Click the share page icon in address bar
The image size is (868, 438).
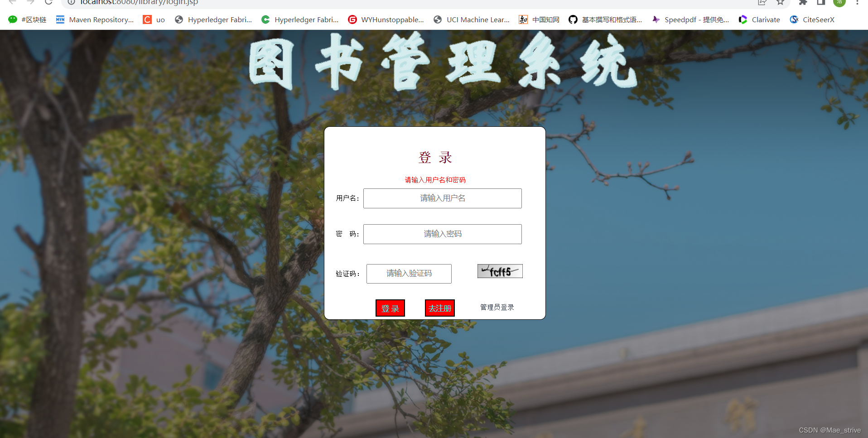(x=762, y=2)
